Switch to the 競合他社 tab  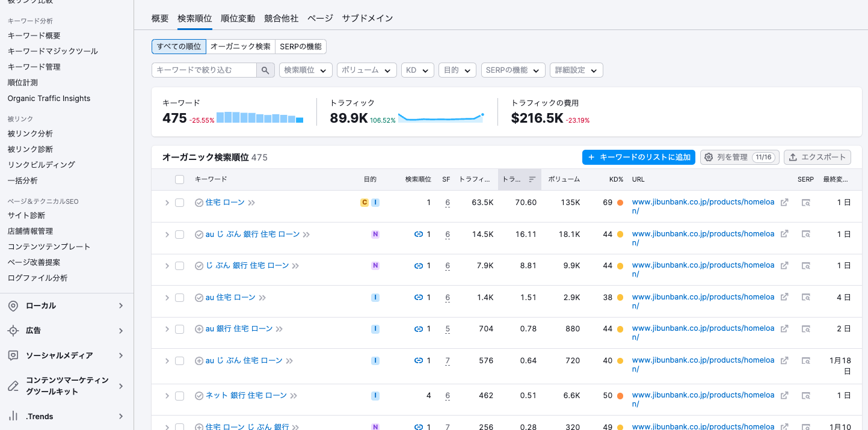point(281,18)
